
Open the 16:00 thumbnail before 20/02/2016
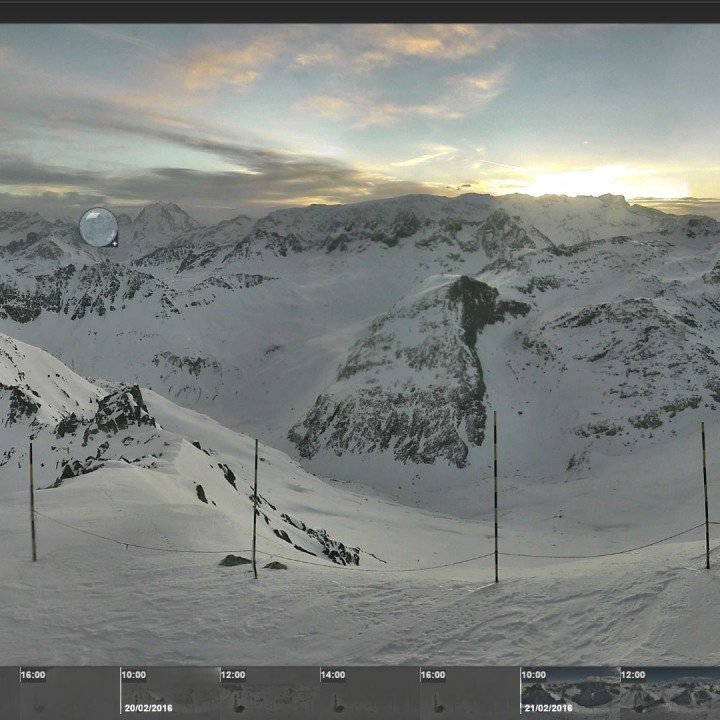(x=70, y=691)
